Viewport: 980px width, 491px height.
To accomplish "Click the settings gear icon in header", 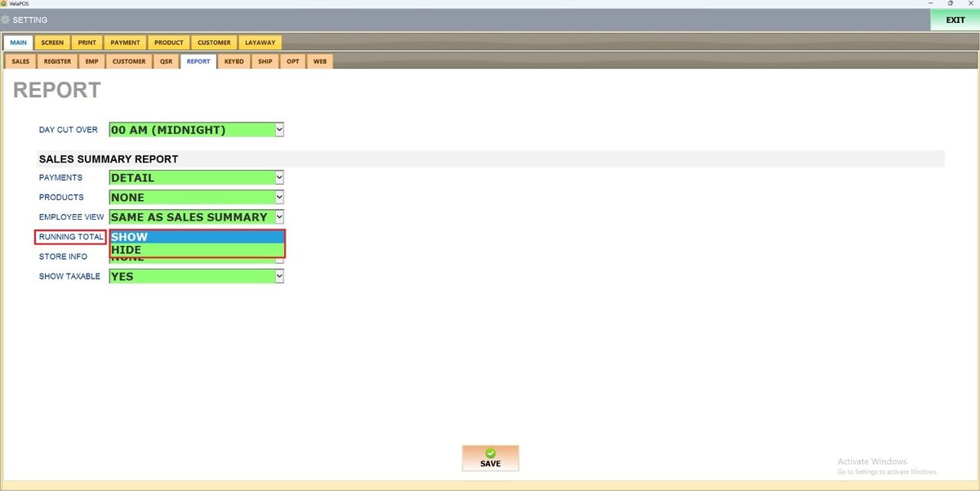I will [6, 20].
